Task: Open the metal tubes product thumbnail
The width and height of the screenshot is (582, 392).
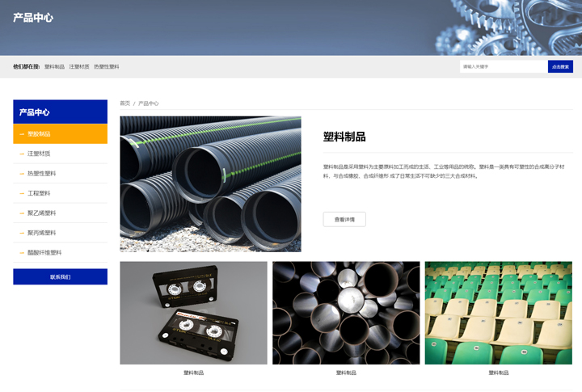Action: pyautogui.click(x=346, y=313)
